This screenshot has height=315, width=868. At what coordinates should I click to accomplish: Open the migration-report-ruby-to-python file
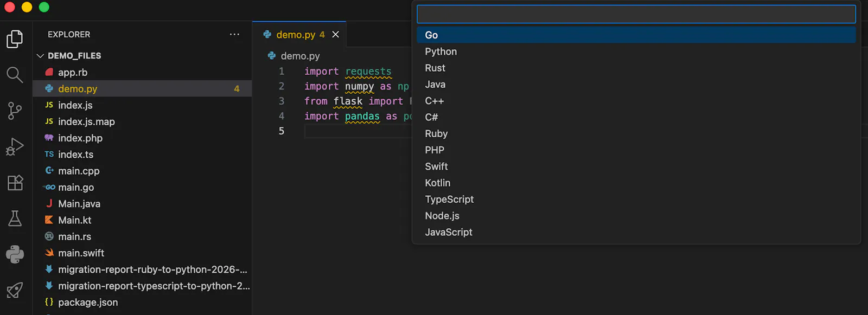click(x=142, y=269)
